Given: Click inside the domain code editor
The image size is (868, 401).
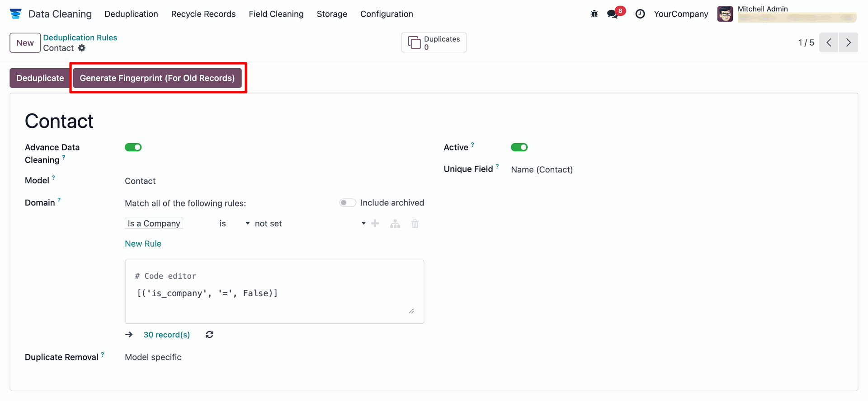Looking at the screenshot, I should (x=274, y=298).
